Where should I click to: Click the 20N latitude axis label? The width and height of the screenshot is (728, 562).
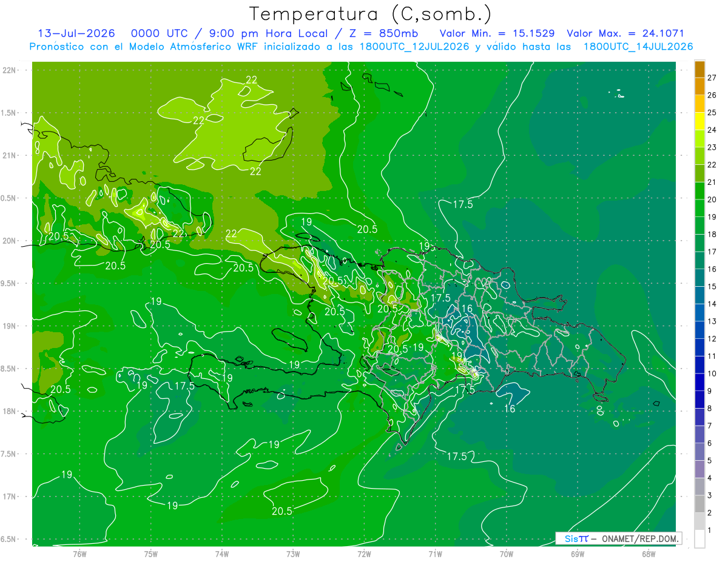pyautogui.click(x=10, y=241)
